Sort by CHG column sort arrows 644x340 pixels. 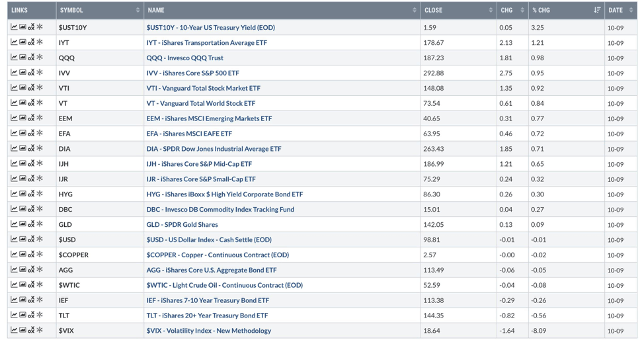click(x=522, y=10)
